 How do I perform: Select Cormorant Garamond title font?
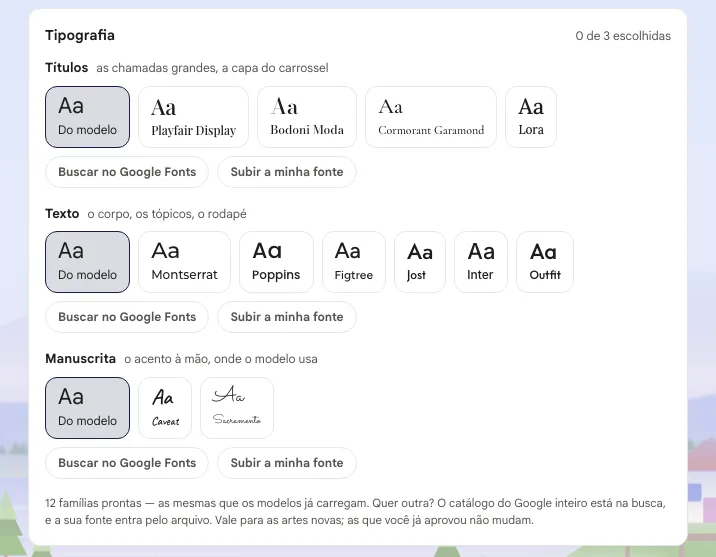(431, 117)
